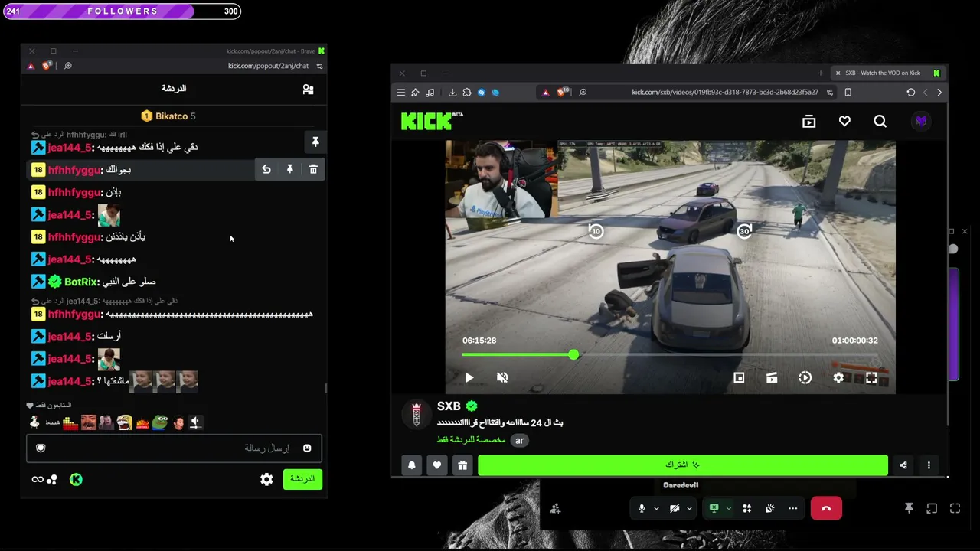Viewport: 980px width, 551px height.
Task: Click the green Kick K icon below chat
Action: pyautogui.click(x=76, y=480)
